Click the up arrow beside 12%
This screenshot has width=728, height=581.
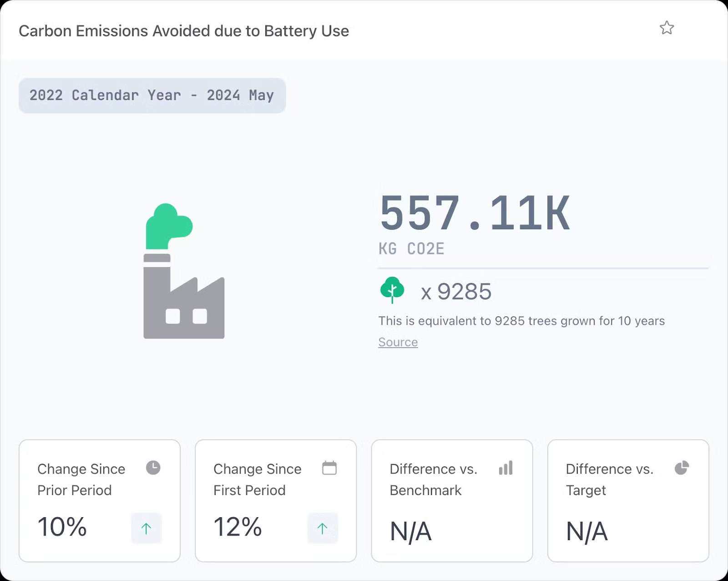tap(322, 528)
